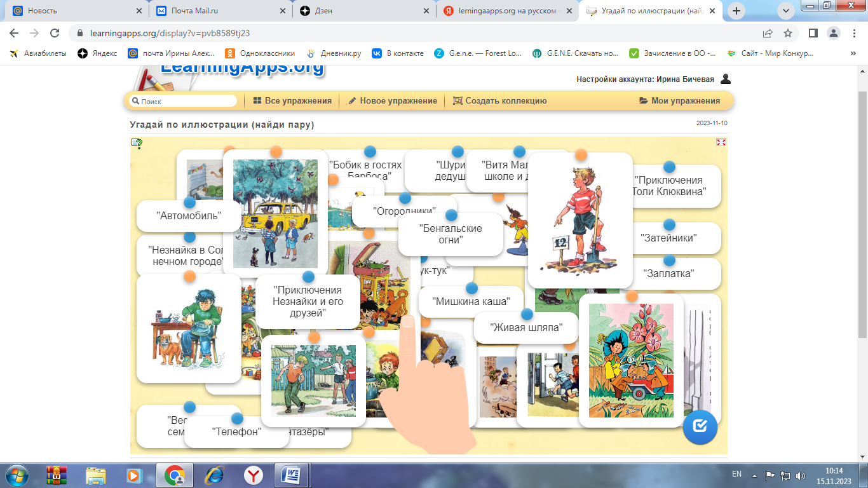Select the "Телефон" card
Screen dimensions: 868x488
click(236, 432)
